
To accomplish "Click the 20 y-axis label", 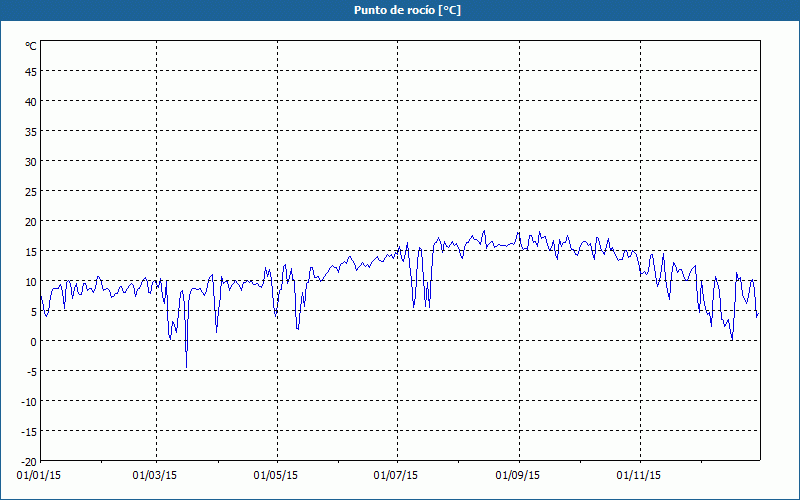I will tap(31, 222).
